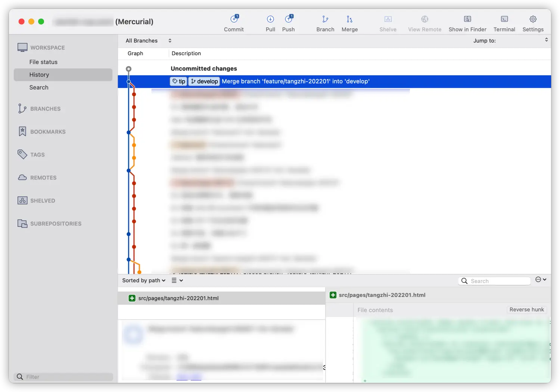560x392 pixels.
Task: Select File status in sidebar
Action: (43, 62)
